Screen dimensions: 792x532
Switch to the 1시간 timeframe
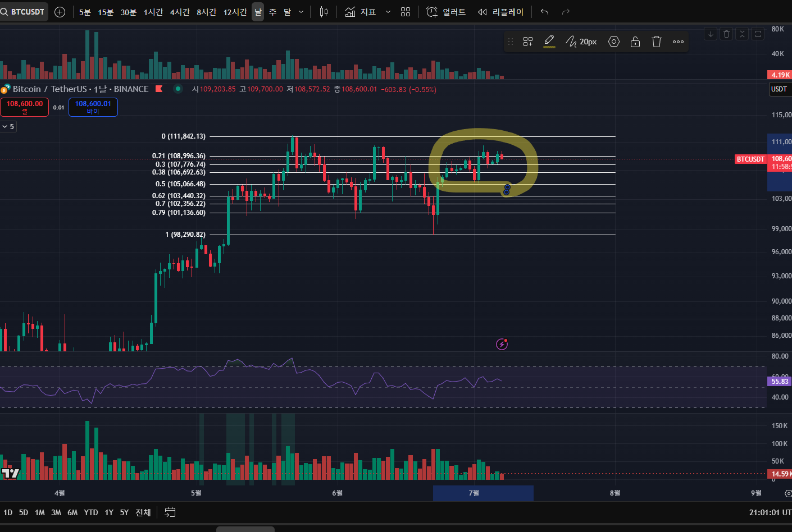point(153,12)
